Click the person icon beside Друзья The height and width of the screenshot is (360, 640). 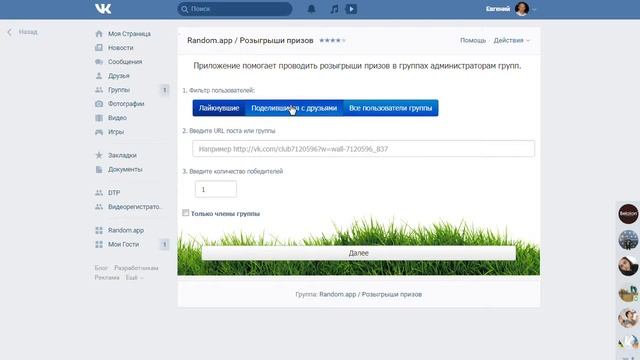point(99,76)
